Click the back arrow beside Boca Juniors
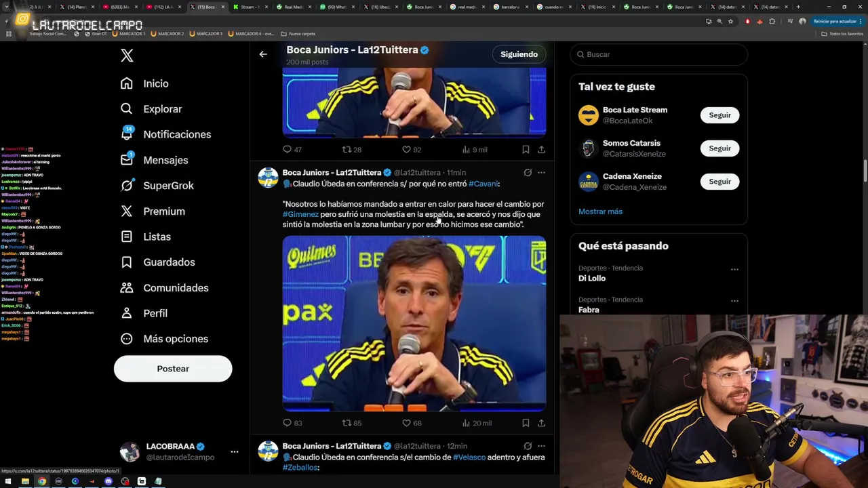Screen dimensions: 868x488 click(x=263, y=54)
